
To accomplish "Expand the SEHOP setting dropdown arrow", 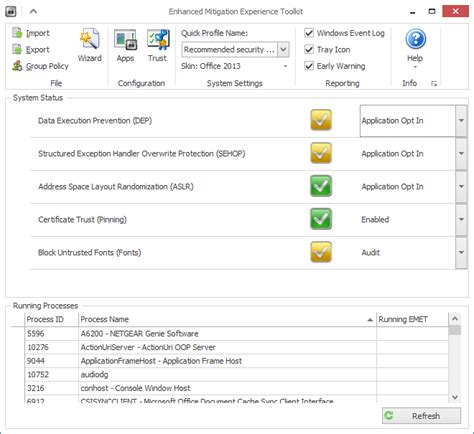I will 461,153.
